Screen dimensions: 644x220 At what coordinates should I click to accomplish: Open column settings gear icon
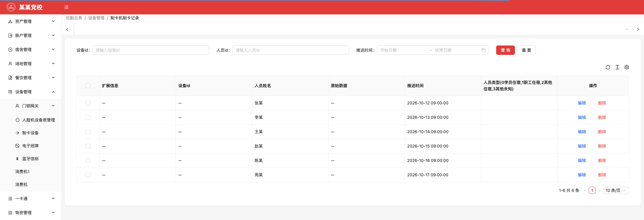point(627,67)
